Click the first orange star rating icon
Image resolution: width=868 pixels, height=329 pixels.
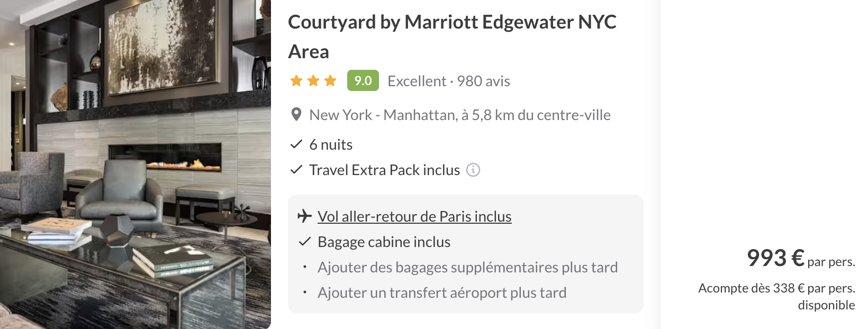point(296,80)
